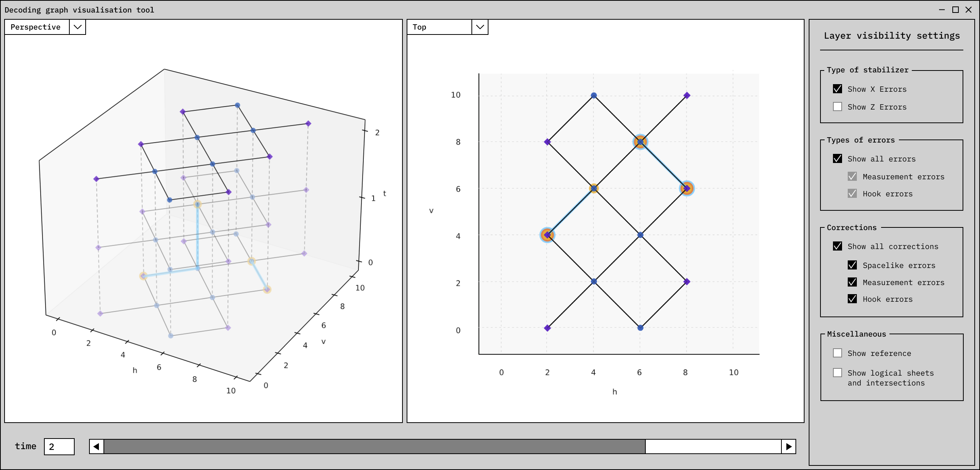Enable Show reference option
The image size is (980, 470).
pos(838,353)
